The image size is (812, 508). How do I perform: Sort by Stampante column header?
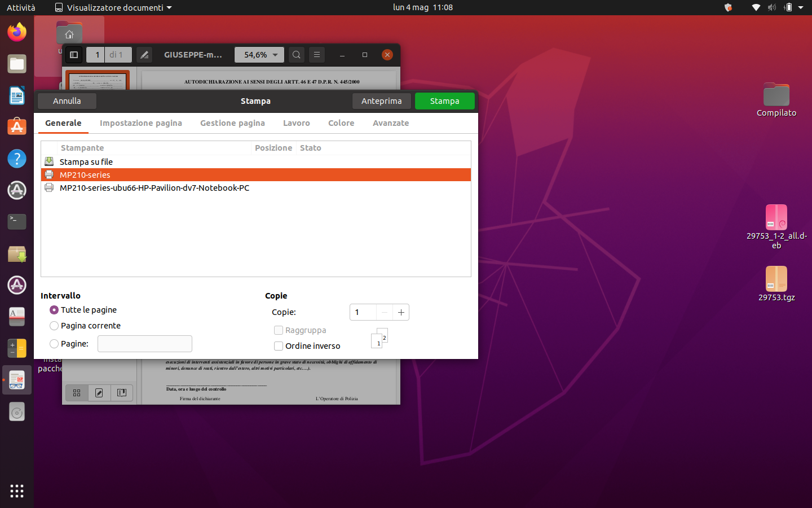coord(154,148)
